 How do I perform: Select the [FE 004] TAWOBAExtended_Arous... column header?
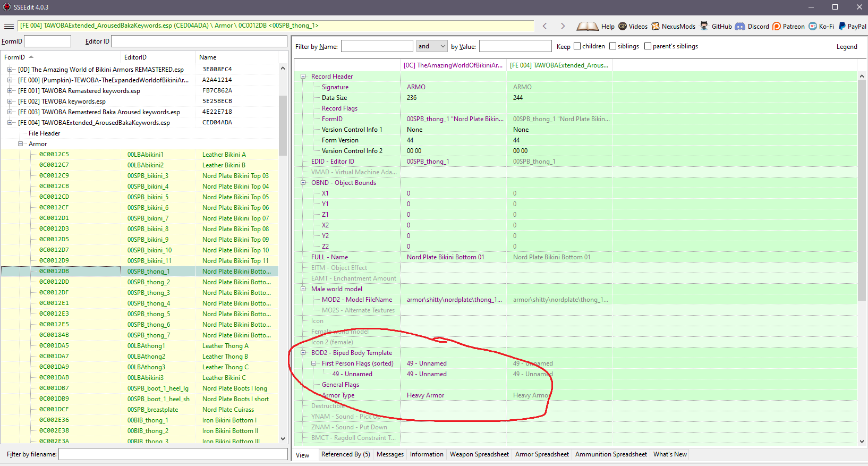(559, 65)
